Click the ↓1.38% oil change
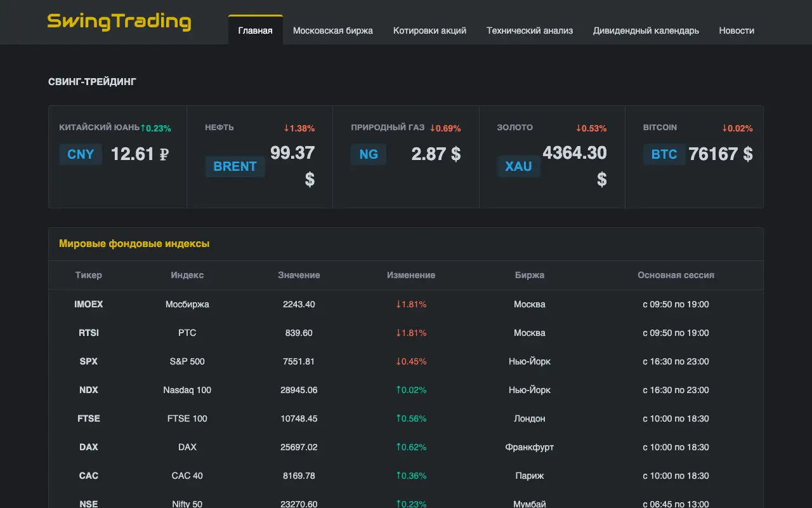812x508 pixels. click(x=299, y=128)
